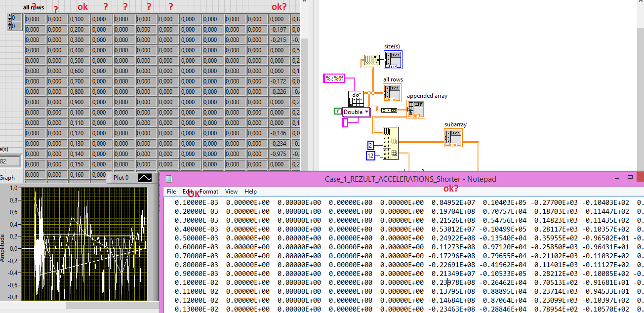Toggle the green False boolean constant
The image size is (644, 313).
(x=338, y=111)
